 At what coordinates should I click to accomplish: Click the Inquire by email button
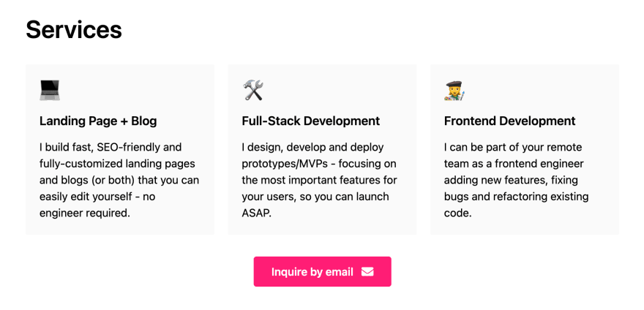pos(323,271)
